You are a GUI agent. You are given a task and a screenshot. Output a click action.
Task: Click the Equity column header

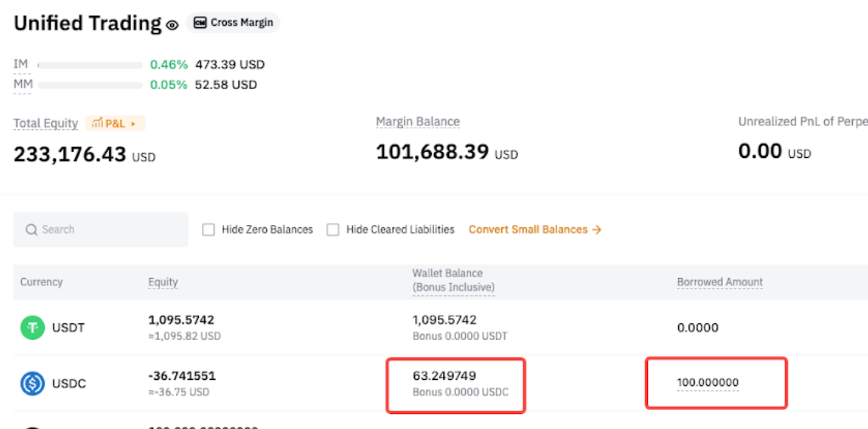tap(163, 282)
